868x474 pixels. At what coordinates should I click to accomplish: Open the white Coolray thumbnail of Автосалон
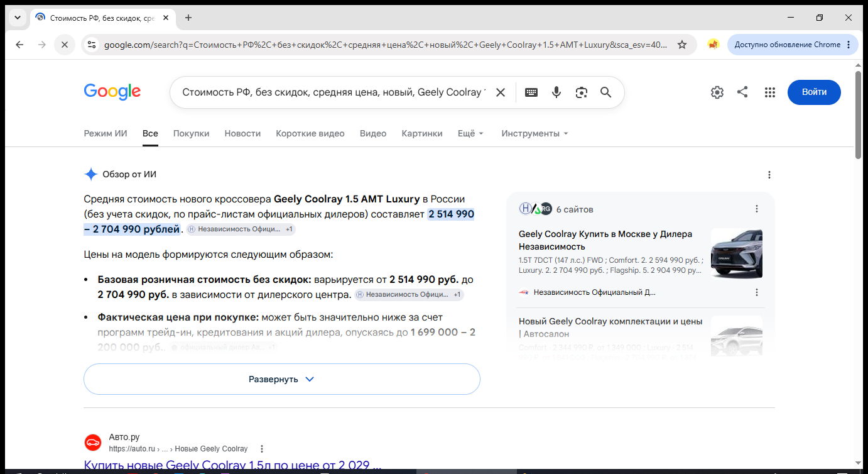pyautogui.click(x=737, y=336)
